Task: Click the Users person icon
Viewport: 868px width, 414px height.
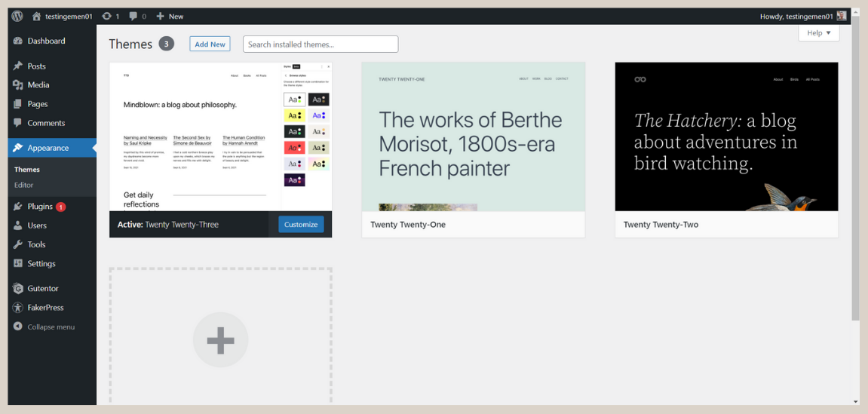Action: pos(17,225)
